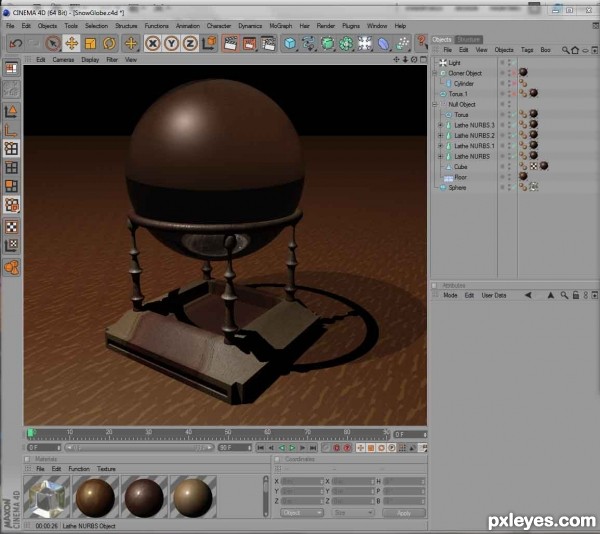Open the array modeling objects icon
This screenshot has height=534, width=600.
(346, 43)
